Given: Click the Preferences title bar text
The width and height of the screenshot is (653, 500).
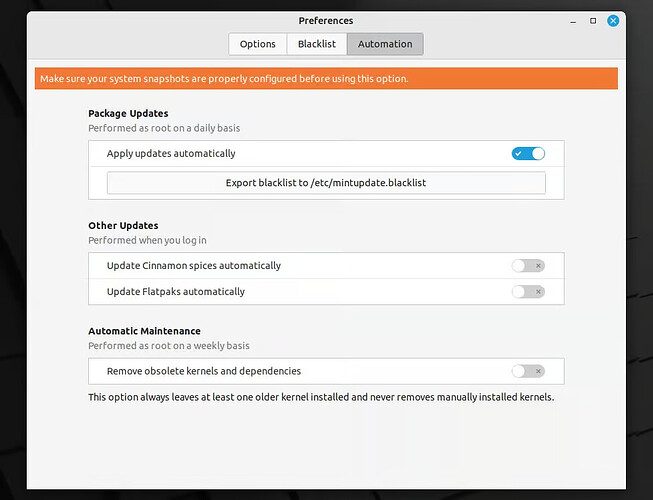Looking at the screenshot, I should tap(325, 21).
